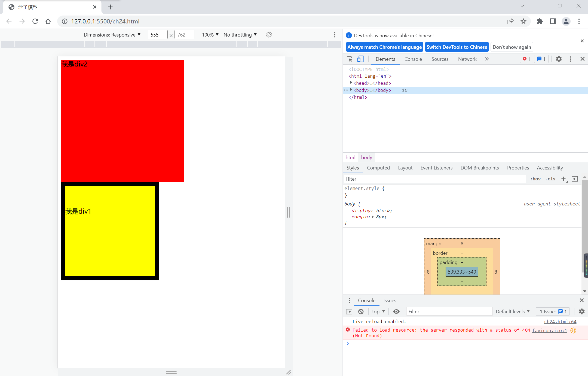Click the clear console icon
The image size is (588, 376).
(361, 311)
